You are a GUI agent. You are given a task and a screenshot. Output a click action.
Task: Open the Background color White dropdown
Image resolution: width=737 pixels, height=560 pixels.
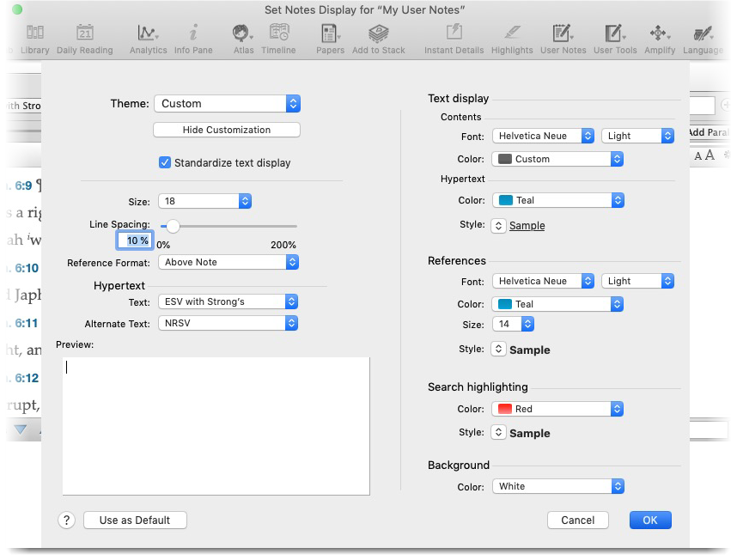(557, 486)
